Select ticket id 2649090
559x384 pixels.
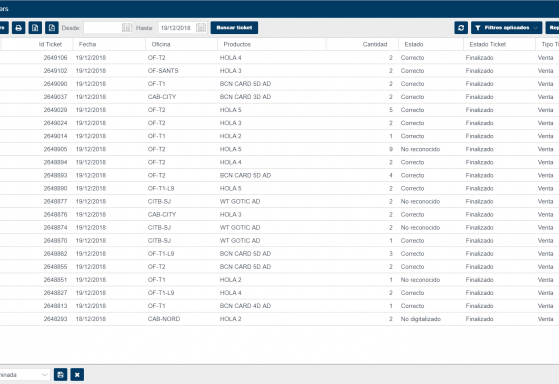[x=55, y=84]
